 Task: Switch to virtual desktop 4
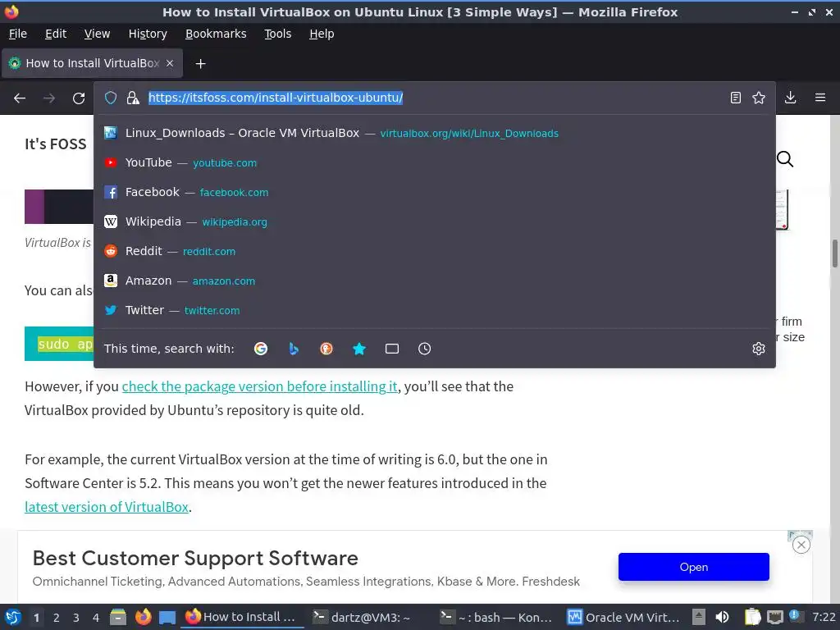96,618
